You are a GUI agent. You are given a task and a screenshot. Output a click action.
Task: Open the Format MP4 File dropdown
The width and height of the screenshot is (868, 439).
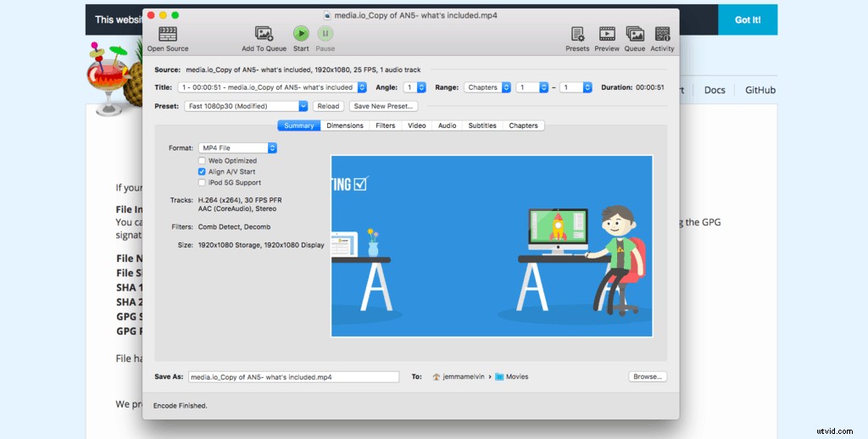point(237,147)
